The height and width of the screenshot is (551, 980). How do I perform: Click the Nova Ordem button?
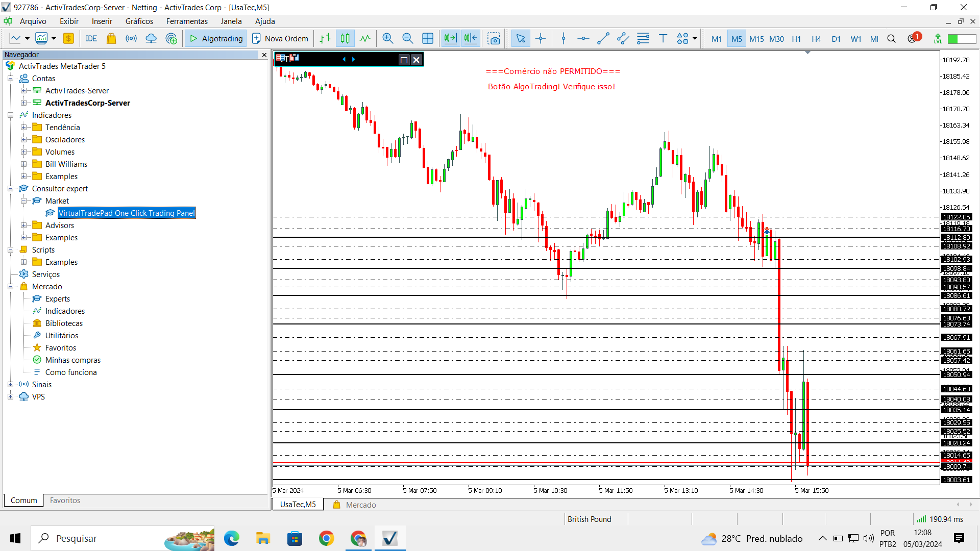(x=280, y=39)
